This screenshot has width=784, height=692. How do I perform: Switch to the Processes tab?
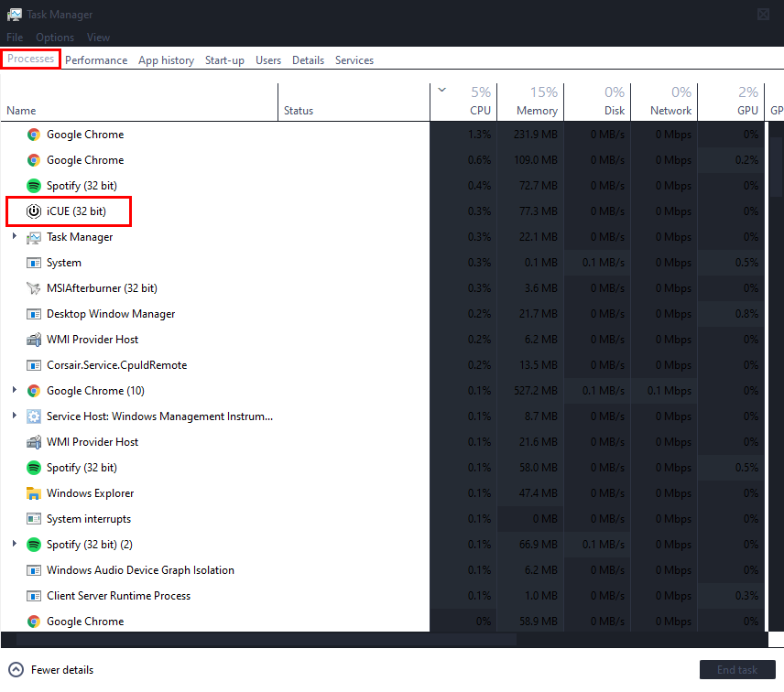click(x=30, y=59)
